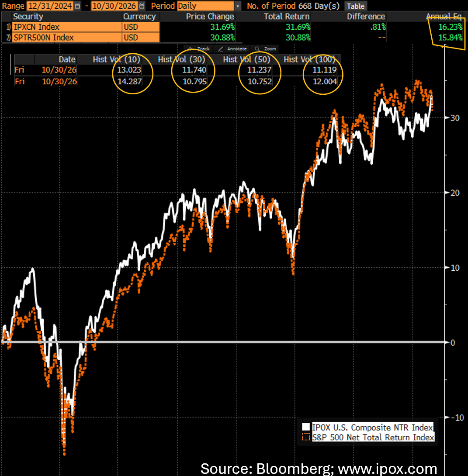This screenshot has height=476, width=468.
Task: Click the Zoom magnifier icon
Action: (257, 49)
